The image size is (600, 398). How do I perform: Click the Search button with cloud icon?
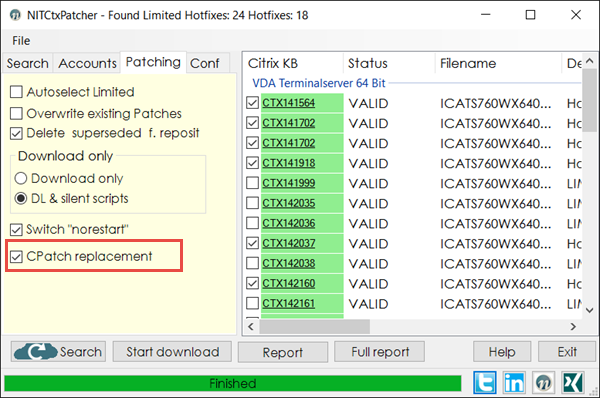click(x=58, y=352)
